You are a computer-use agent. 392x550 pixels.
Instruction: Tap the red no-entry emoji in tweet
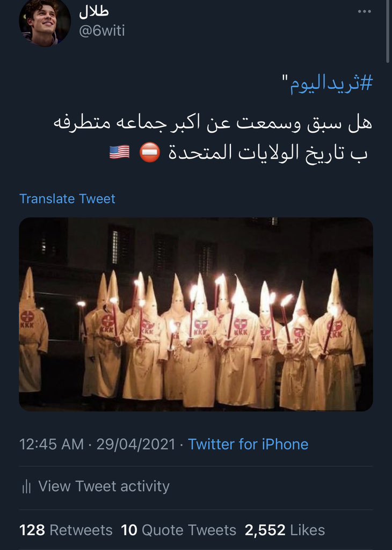click(150, 152)
